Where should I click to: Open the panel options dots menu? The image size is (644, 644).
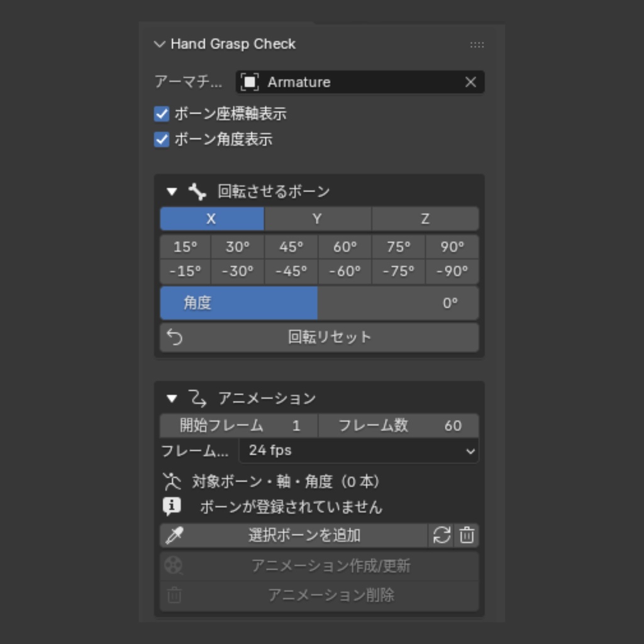477,44
